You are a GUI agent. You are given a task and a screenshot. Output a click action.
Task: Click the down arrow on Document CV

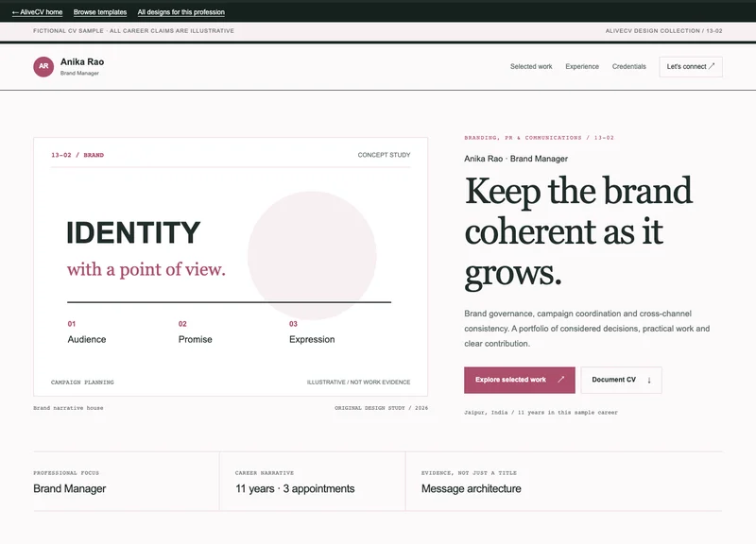click(649, 381)
